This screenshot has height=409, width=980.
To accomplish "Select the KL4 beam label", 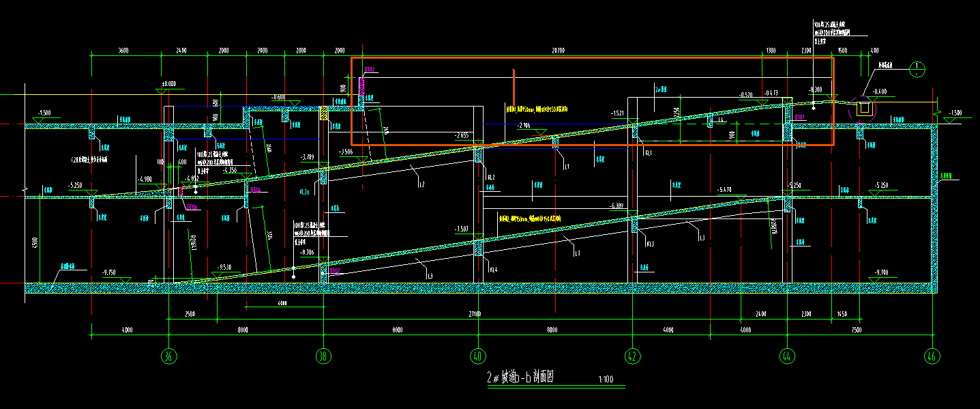I will [493, 270].
